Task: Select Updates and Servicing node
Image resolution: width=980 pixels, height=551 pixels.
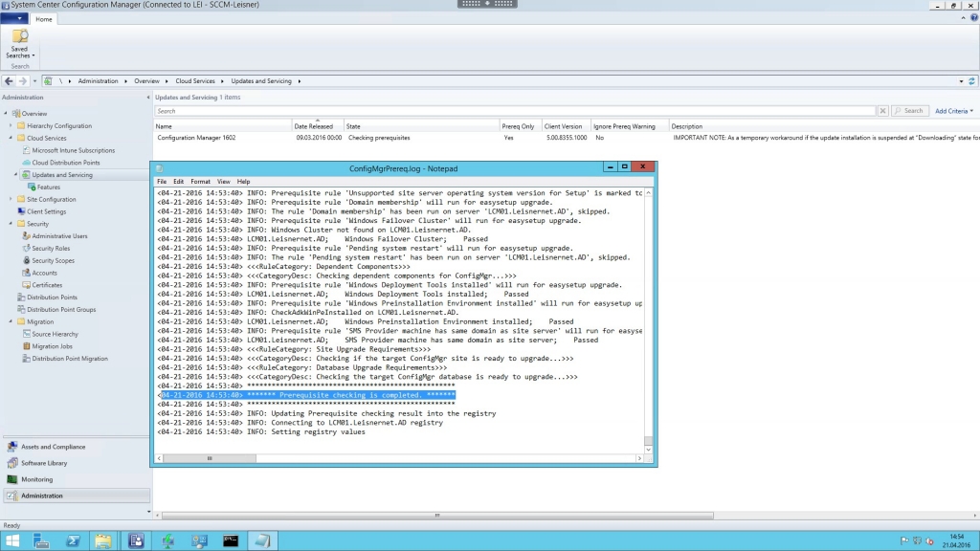Action: 62,175
